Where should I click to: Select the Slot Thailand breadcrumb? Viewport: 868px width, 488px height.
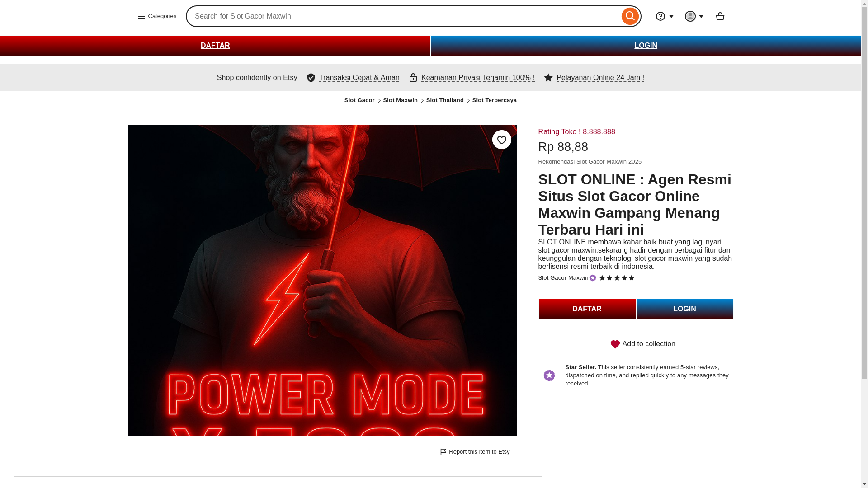click(x=445, y=100)
